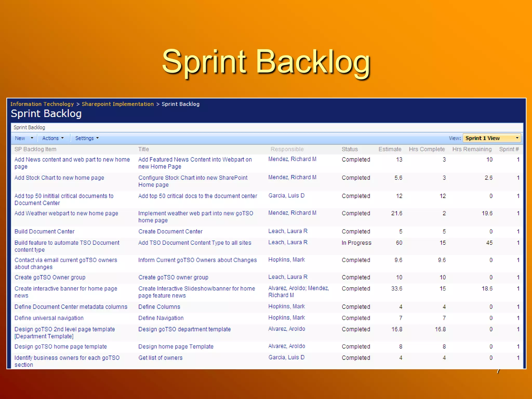Viewport: 532px width, 399px height.
Task: Open the Sprint 1 View selector
Action: [492, 138]
